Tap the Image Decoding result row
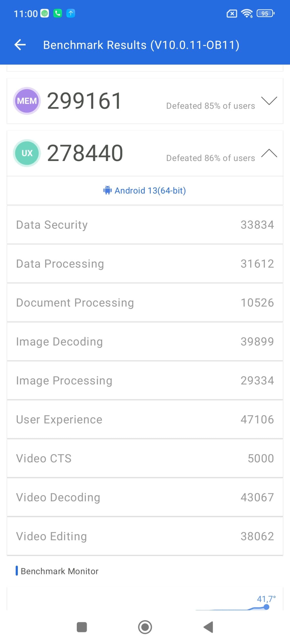This screenshot has width=290, height=644. (x=145, y=341)
